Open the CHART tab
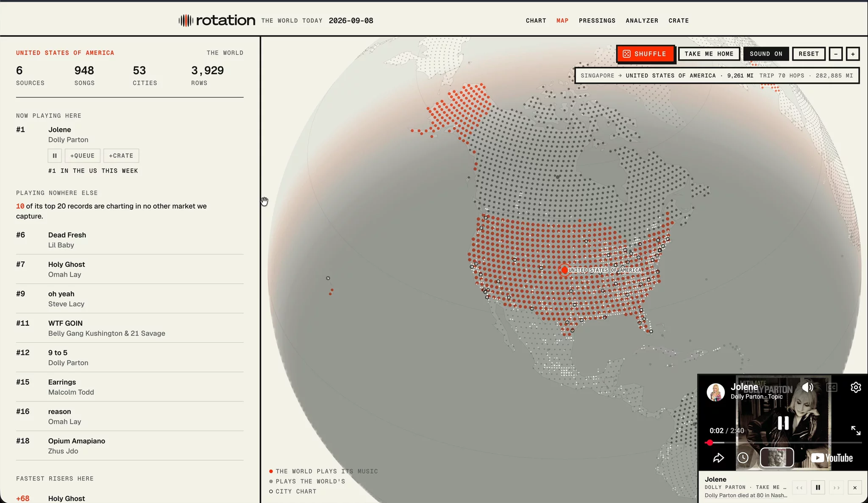This screenshot has width=868, height=503. (x=536, y=20)
